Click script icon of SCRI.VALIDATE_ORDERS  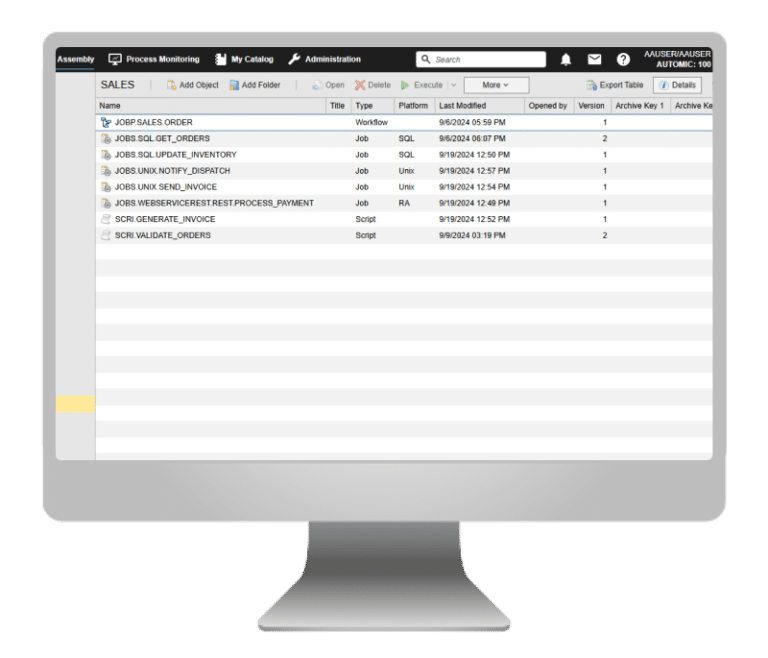click(x=106, y=235)
